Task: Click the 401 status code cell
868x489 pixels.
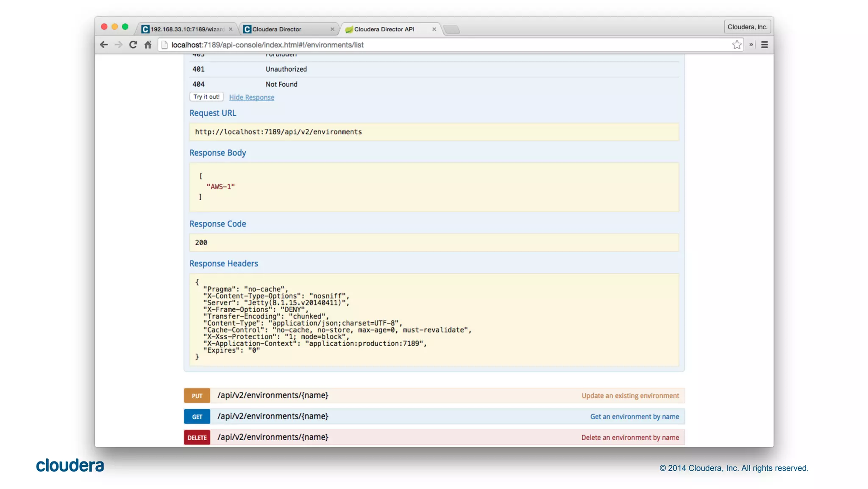Action: [198, 69]
